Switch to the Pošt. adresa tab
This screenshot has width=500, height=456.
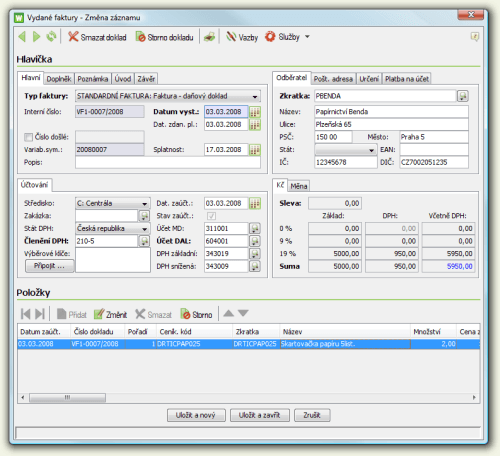tap(333, 79)
